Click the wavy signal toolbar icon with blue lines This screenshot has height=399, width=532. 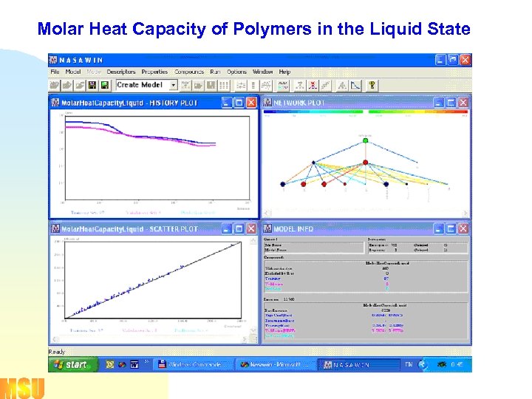coord(282,85)
